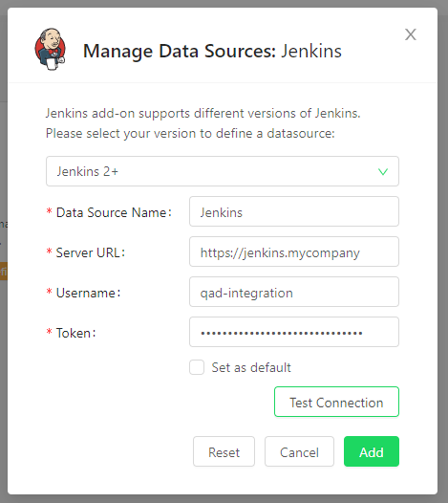Focus the Data Source Name field
448x503 pixels.
[x=294, y=211]
